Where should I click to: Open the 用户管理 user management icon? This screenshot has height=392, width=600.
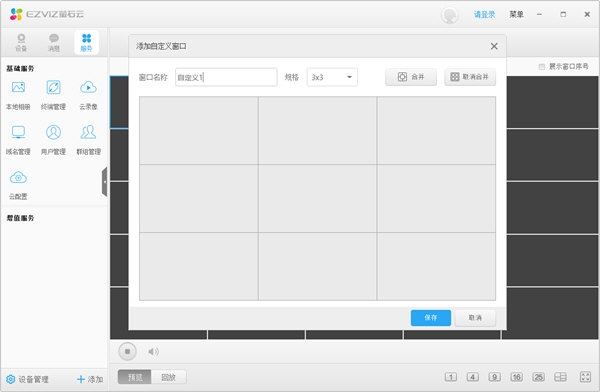click(x=53, y=132)
